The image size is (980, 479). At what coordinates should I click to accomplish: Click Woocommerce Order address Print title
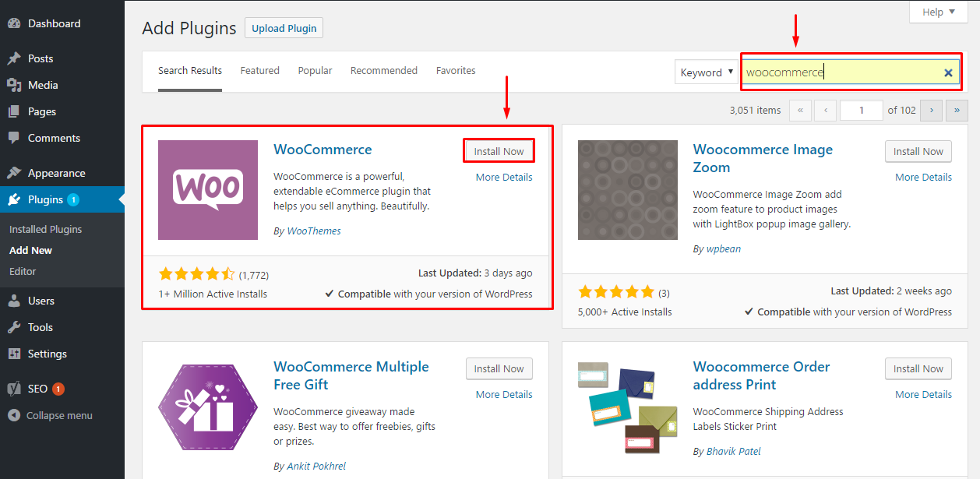[x=761, y=375]
